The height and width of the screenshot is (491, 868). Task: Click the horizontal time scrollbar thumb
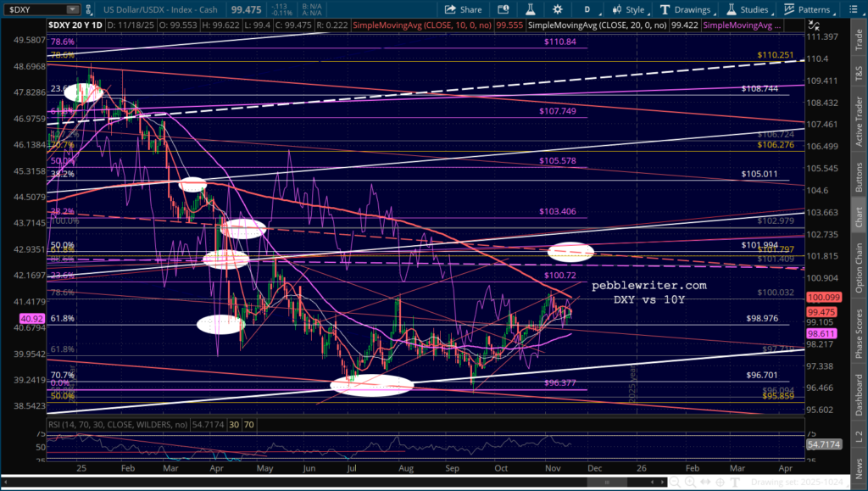607,483
